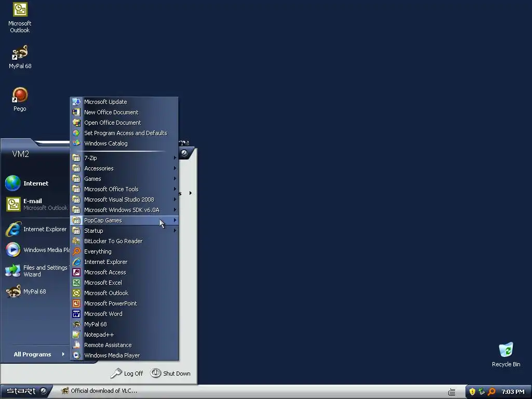
Task: Launch Internet Explorer from All Programs list
Action: tap(124, 262)
